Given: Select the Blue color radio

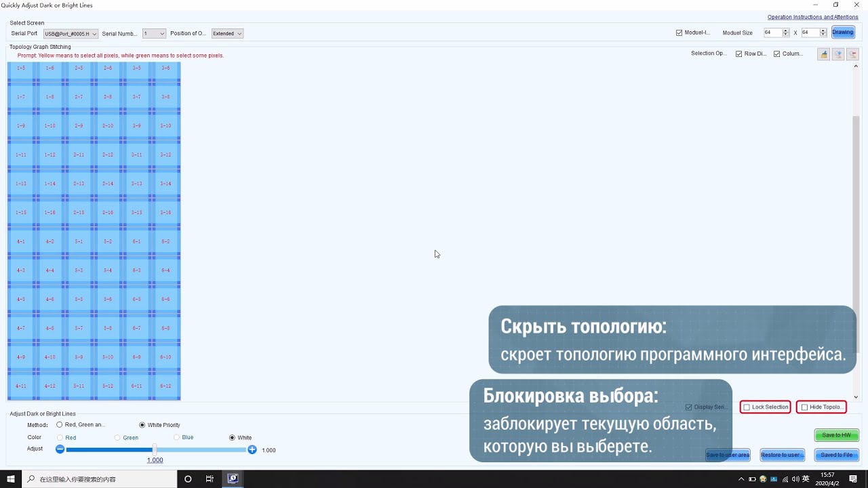Looking at the screenshot, I should coord(176,437).
